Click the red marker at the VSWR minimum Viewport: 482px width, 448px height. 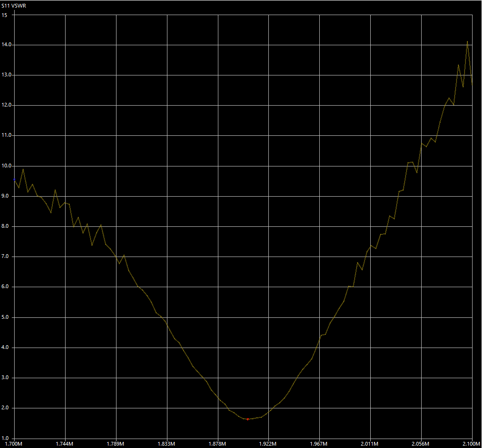[x=248, y=419]
